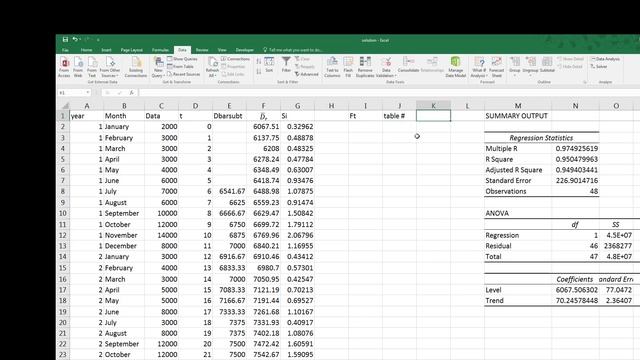Select the column M header
Image resolution: width=640 pixels, height=360 pixels.
pyautogui.click(x=518, y=106)
